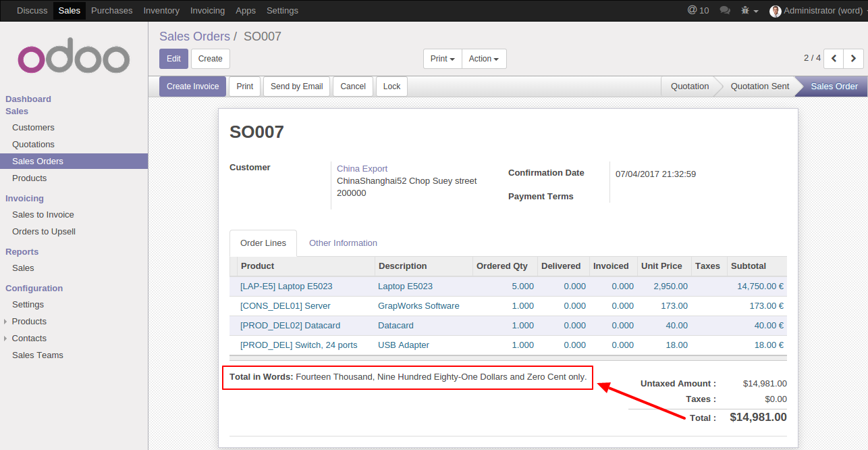Screen dimensions: 868x450
Task: Go to the next record with right chevron
Action: coord(854,59)
